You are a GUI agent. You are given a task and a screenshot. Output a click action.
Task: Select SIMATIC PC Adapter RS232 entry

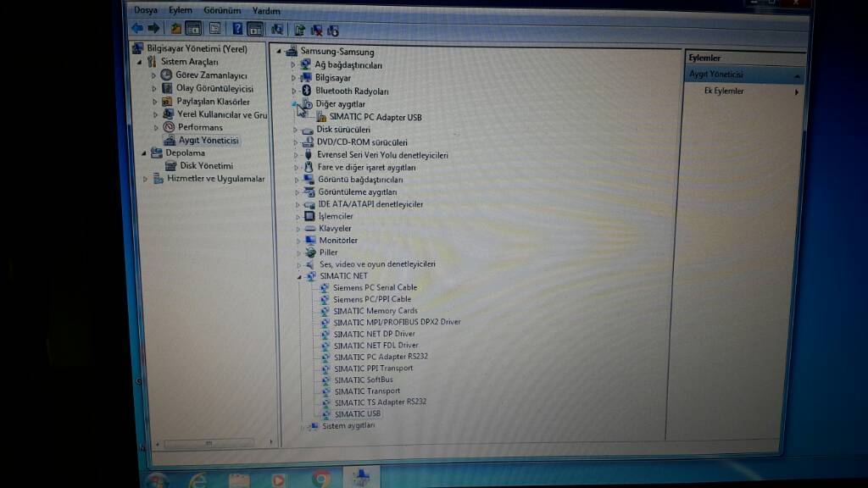(381, 357)
